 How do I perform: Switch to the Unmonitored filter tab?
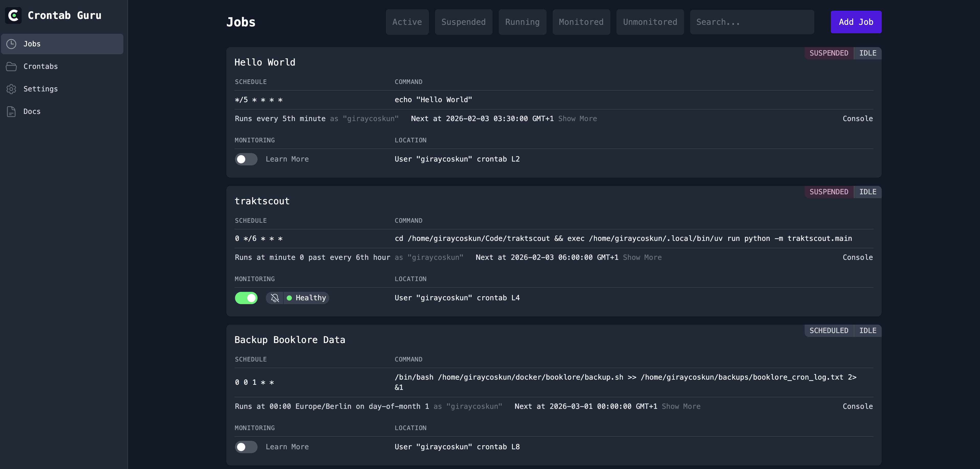coord(650,22)
